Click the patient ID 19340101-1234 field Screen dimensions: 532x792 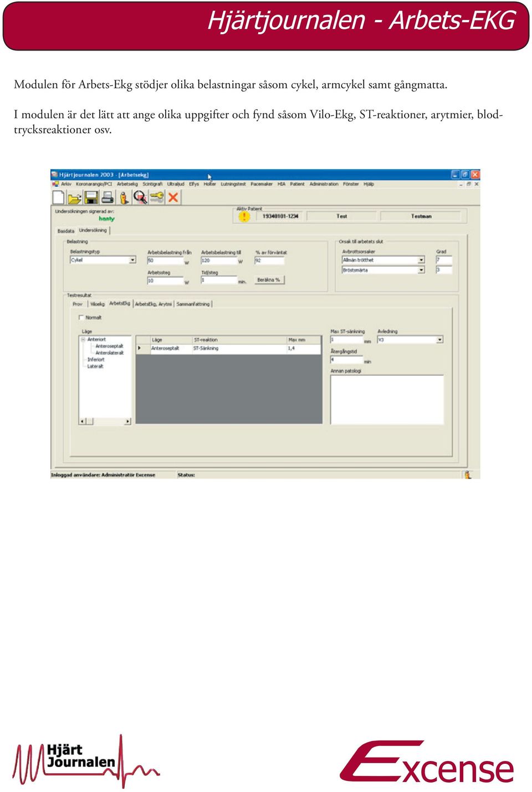(x=280, y=216)
